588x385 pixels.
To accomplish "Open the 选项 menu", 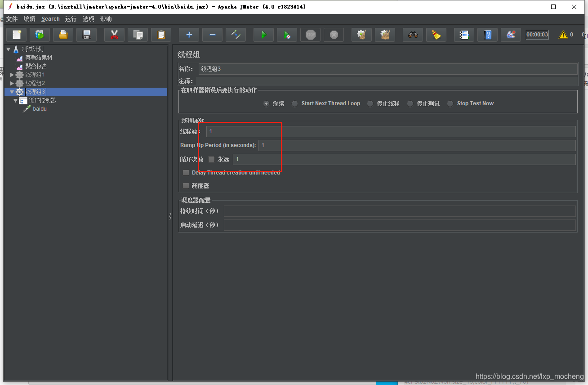I will point(89,19).
